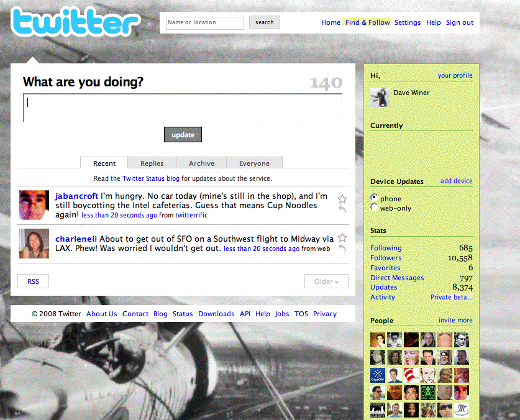This screenshot has width=520, height=420.
Task: Click the Twitter logo
Action: [x=76, y=22]
